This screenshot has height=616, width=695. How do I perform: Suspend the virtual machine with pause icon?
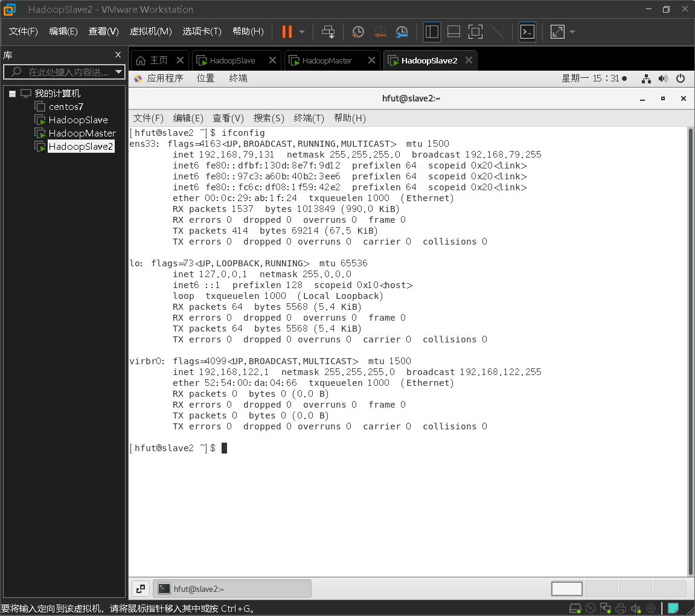(x=287, y=31)
